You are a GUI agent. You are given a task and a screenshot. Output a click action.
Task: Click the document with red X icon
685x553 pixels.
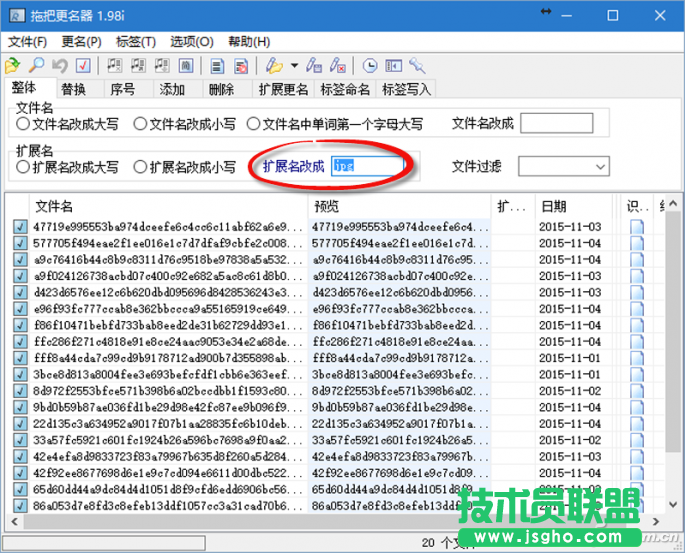[x=242, y=66]
